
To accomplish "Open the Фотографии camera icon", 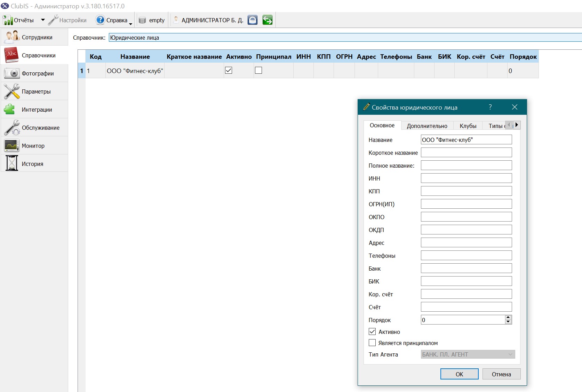I will [11, 73].
